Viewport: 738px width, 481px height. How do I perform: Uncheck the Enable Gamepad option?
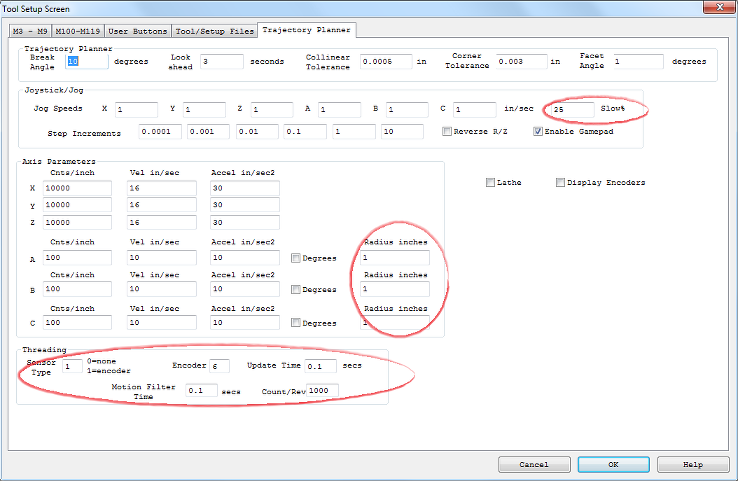coord(538,132)
